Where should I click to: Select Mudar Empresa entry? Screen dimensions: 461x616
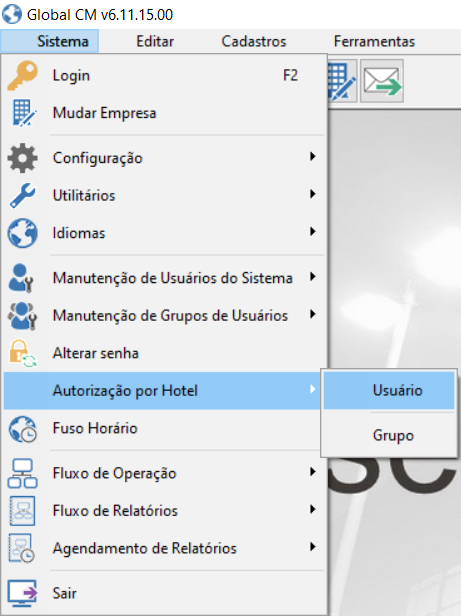[x=164, y=113]
